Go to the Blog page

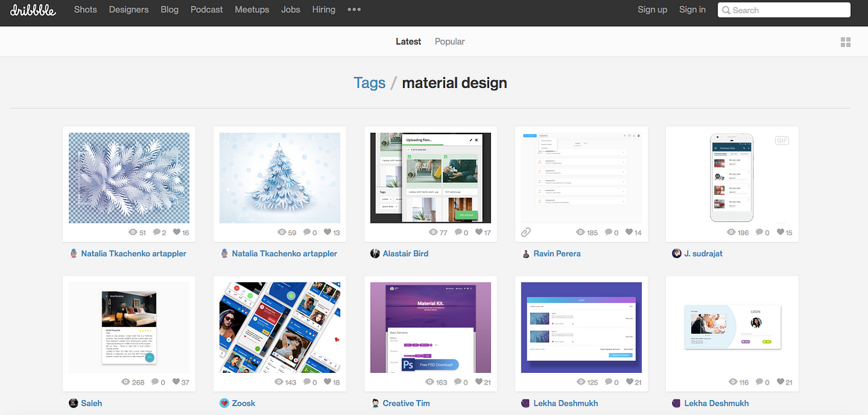point(169,9)
